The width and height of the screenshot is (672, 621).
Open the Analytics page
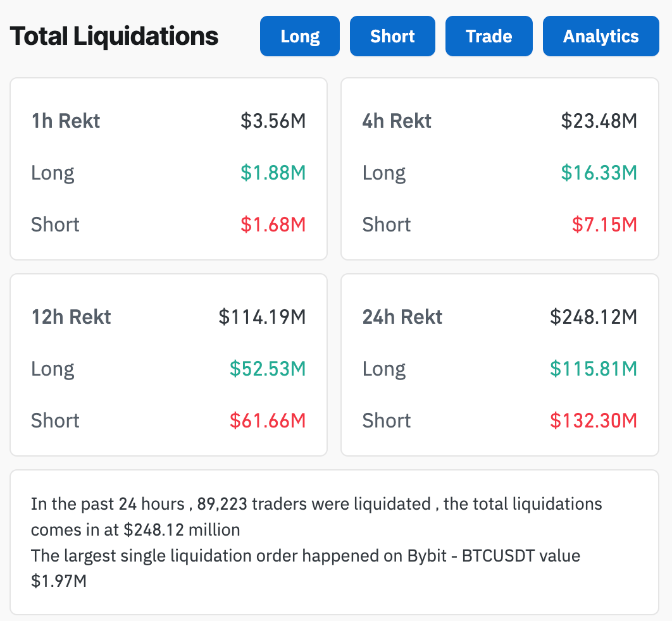coord(600,36)
